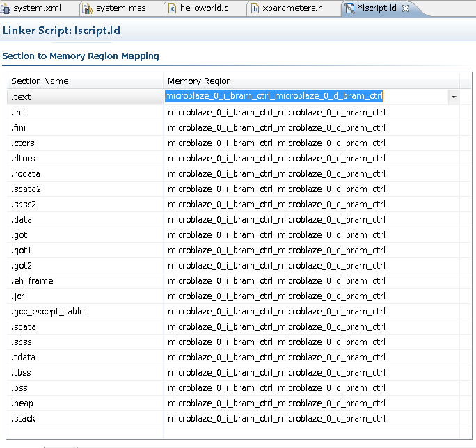Select the .text memory region combo field
This screenshot has width=476, height=448.
[273, 97]
